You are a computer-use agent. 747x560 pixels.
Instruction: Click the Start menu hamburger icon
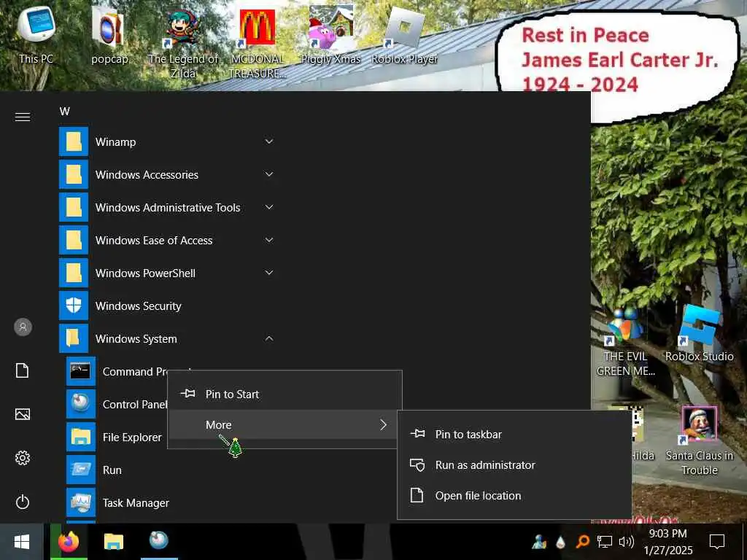coord(23,117)
